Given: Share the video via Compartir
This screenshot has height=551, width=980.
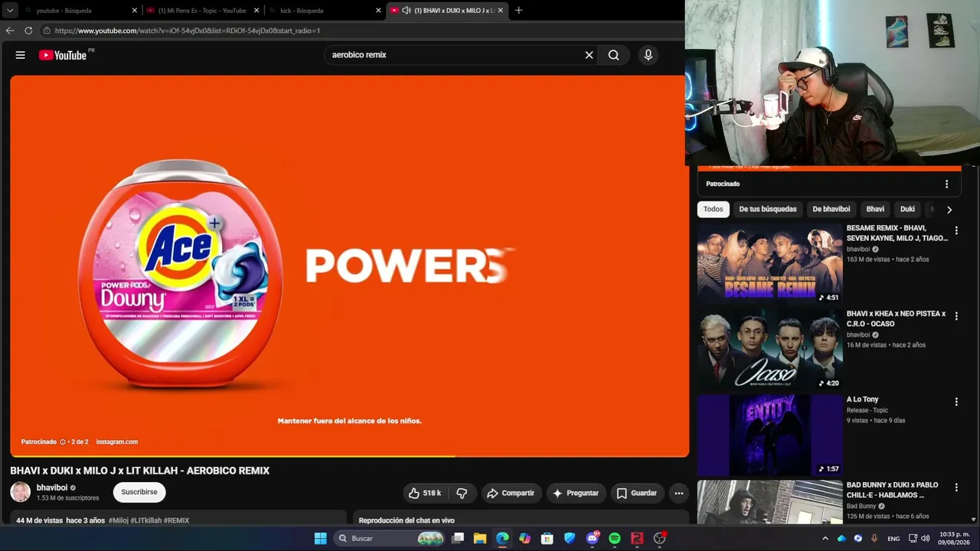Looking at the screenshot, I should 511,493.
